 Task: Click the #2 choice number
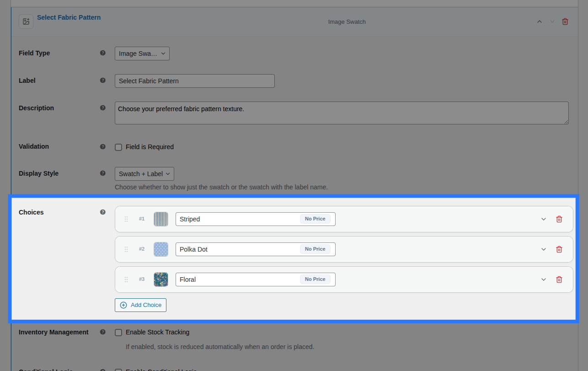click(x=142, y=249)
